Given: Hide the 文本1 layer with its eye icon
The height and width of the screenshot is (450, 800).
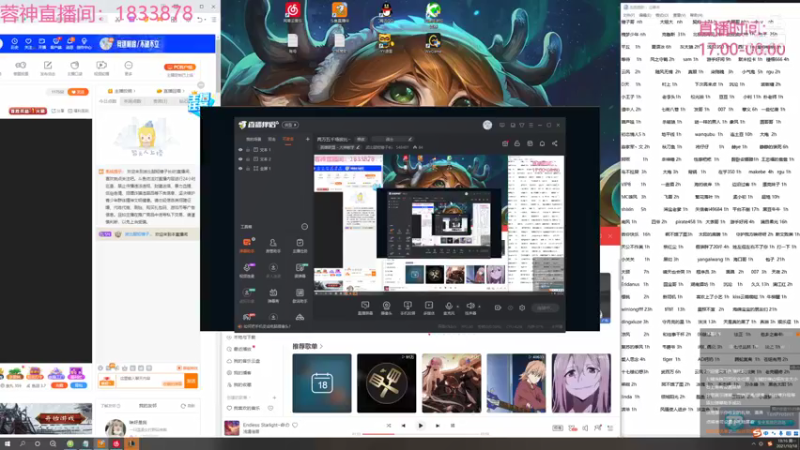Looking at the screenshot, I should click(240, 150).
